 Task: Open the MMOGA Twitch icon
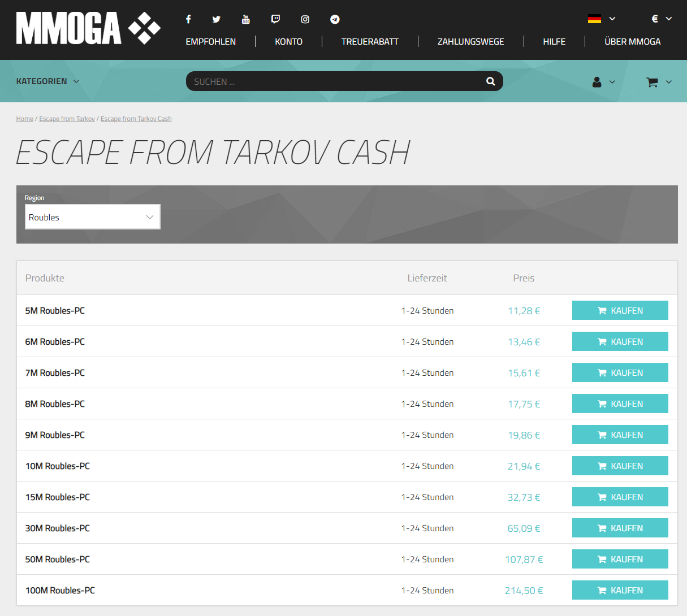[x=275, y=19]
